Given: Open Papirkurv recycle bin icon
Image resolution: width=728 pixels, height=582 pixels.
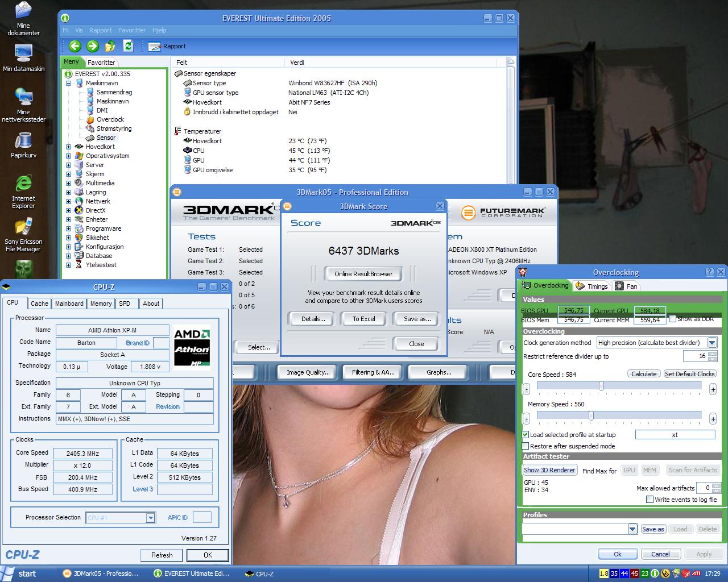Looking at the screenshot, I should tap(23, 145).
